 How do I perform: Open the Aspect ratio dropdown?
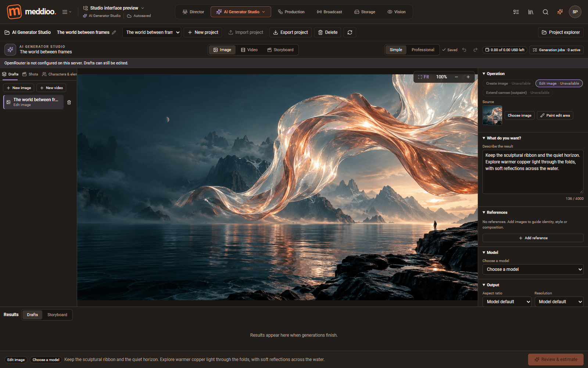pos(507,302)
